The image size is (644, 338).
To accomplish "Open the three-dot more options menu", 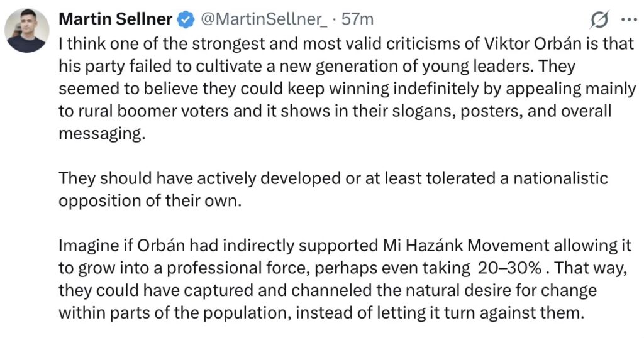I will tap(628, 19).
